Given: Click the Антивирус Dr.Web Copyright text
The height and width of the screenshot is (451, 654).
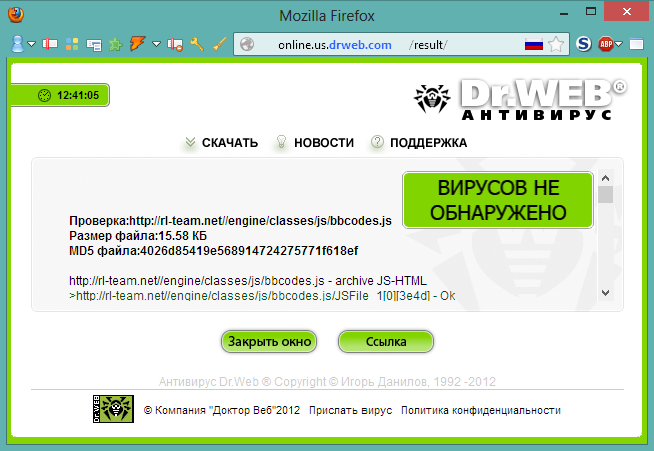Looking at the screenshot, I should click(x=327, y=382).
